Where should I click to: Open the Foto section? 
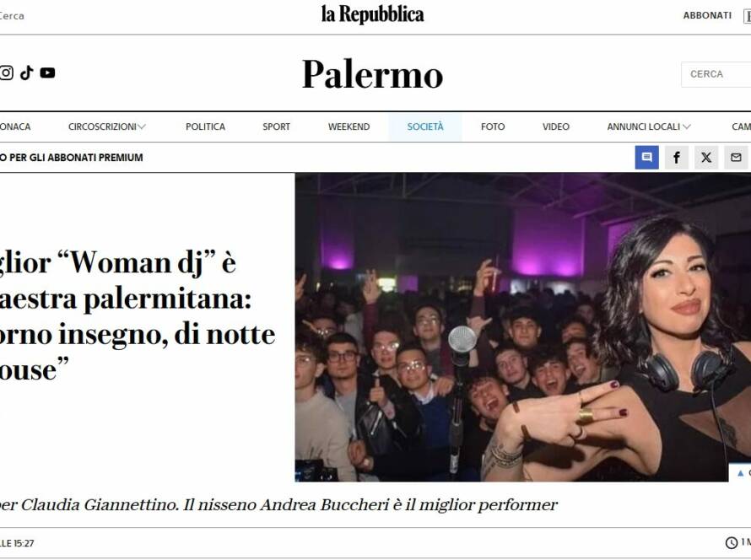tap(493, 127)
